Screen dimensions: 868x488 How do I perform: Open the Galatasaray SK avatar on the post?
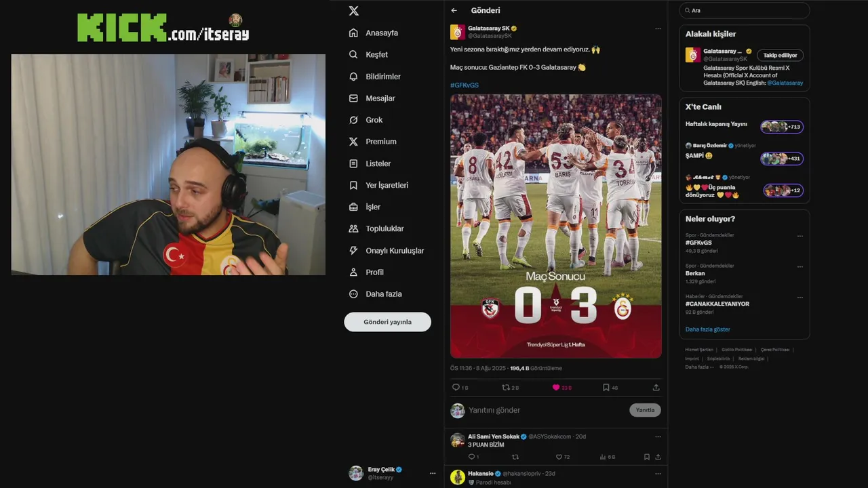pos(458,32)
